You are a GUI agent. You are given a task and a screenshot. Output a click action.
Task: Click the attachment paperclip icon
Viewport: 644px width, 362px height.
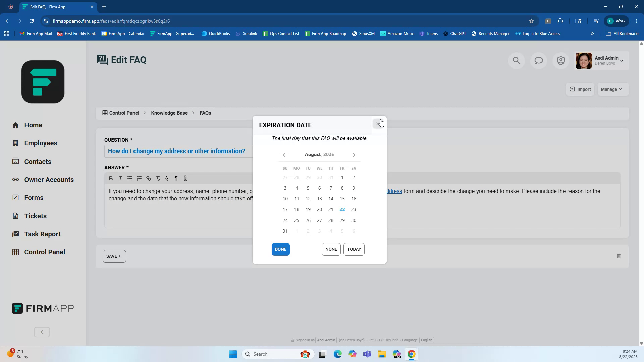point(185,179)
